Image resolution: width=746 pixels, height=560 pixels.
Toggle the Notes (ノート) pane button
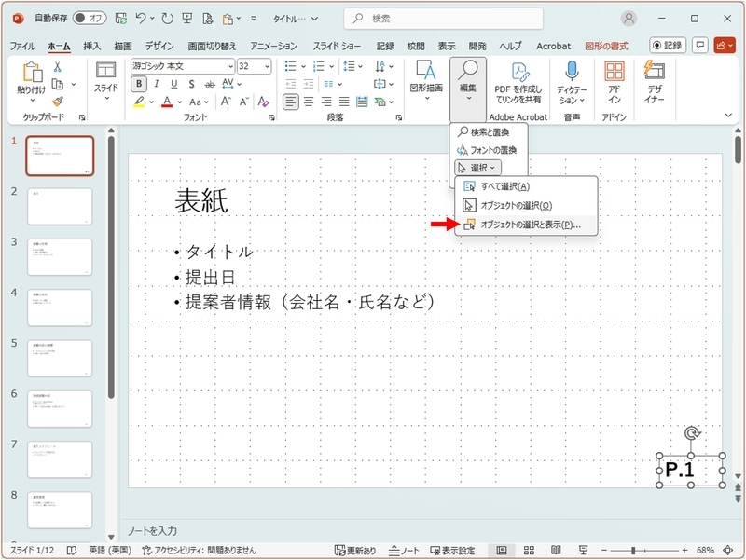[404, 550]
